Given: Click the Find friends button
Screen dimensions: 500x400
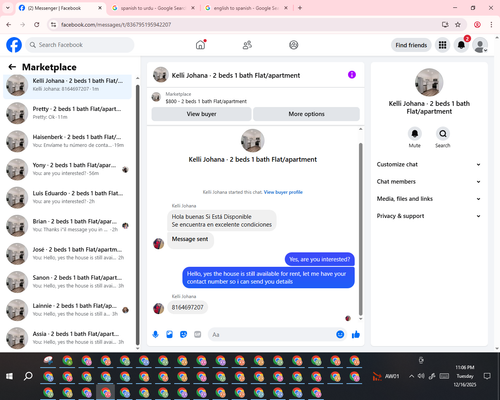Looking at the screenshot, I should 411,45.
